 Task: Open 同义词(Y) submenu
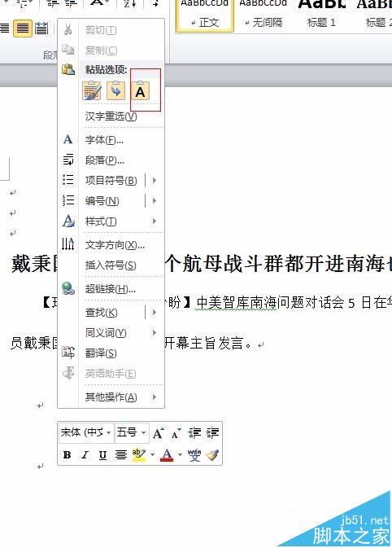pos(111,333)
